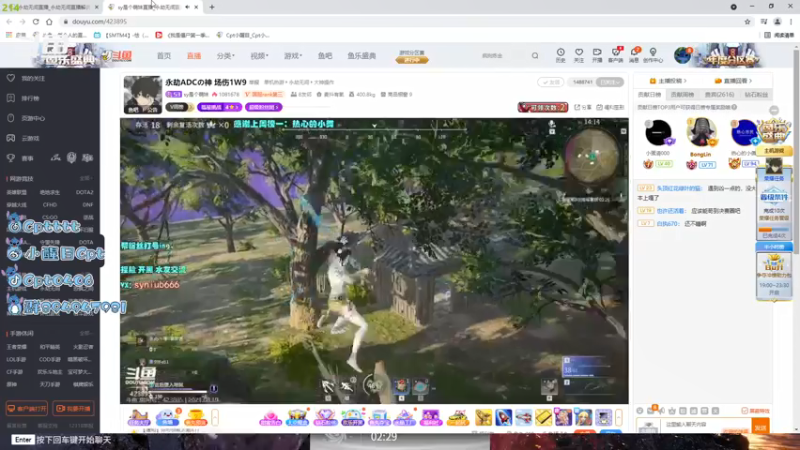Open the 鱼乐盛典 navigation item
The image size is (800, 450).
click(362, 56)
